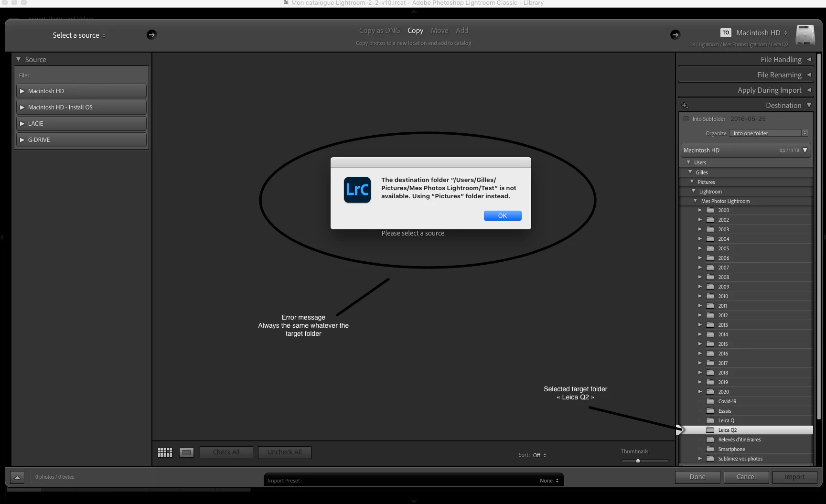The width and height of the screenshot is (826, 504).
Task: Click the Leica Q2 folder icon
Action: click(x=710, y=430)
